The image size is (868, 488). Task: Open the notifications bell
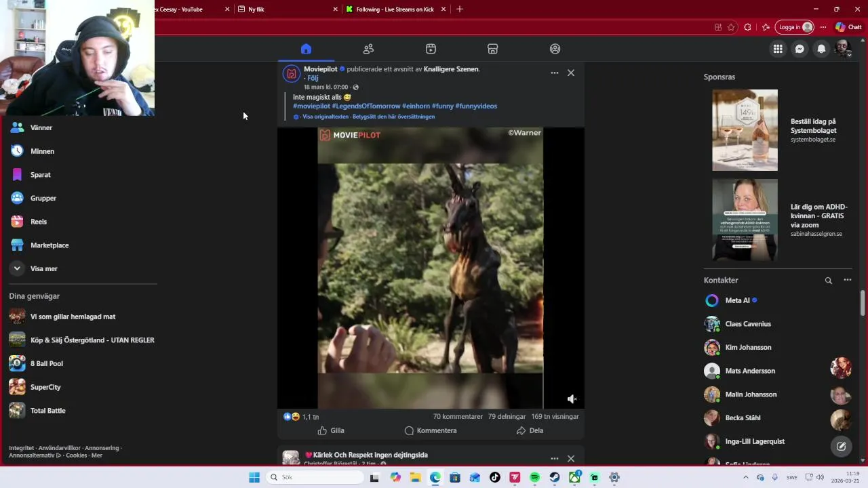[x=821, y=49]
